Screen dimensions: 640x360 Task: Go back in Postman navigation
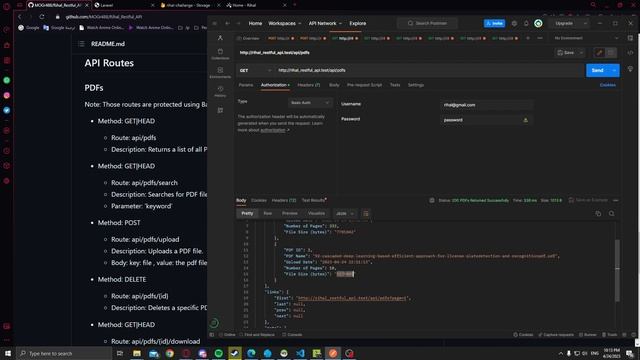pos(227,24)
